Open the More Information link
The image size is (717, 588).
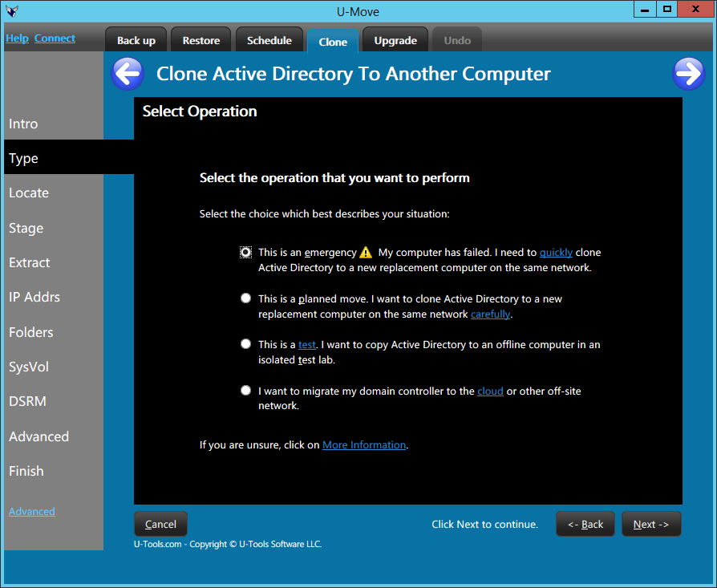[364, 444]
